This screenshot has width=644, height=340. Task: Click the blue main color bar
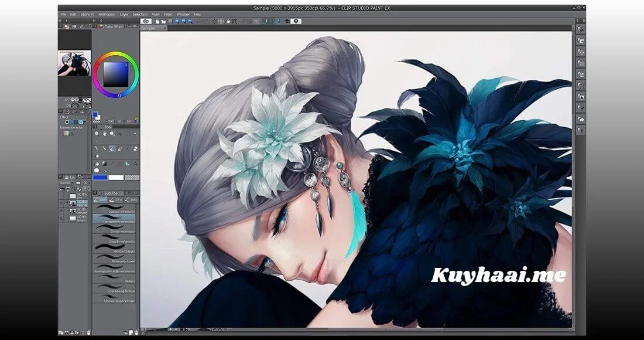pyautogui.click(x=100, y=178)
